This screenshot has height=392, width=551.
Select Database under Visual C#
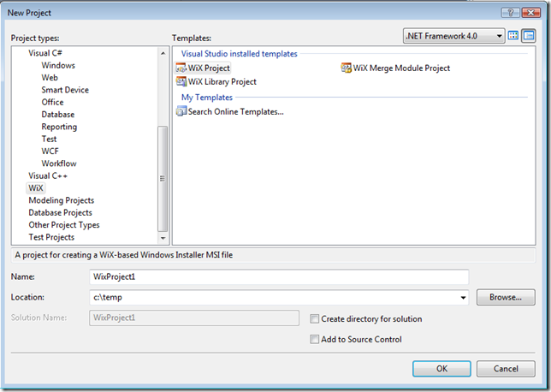pos(58,115)
